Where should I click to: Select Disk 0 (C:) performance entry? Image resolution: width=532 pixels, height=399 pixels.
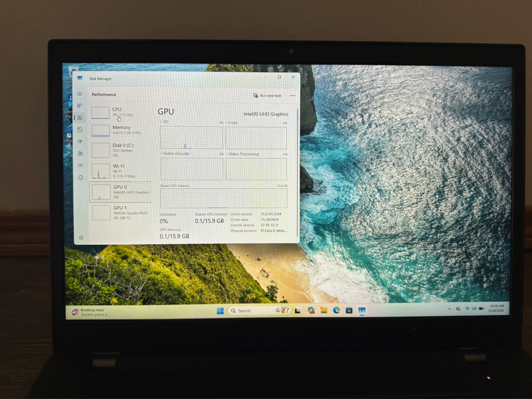[120, 150]
